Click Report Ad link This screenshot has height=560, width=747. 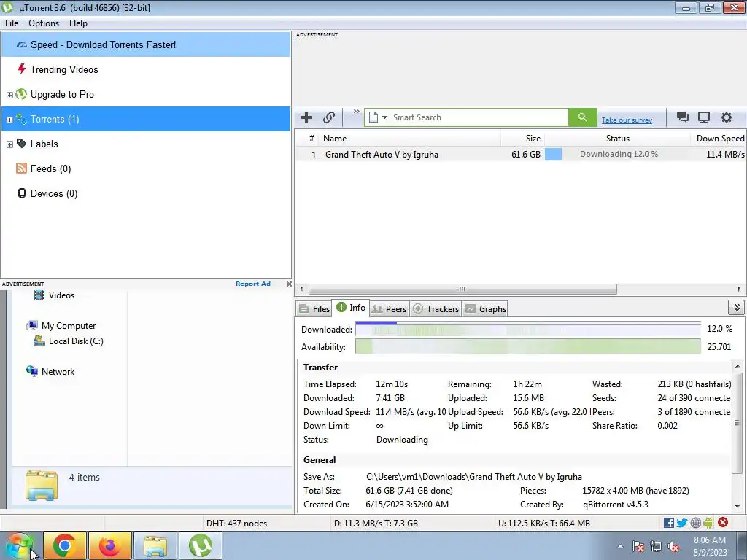point(253,284)
